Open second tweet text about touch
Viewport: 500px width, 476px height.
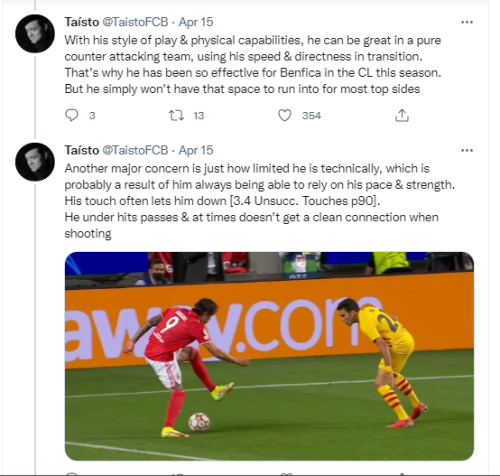coord(260,201)
